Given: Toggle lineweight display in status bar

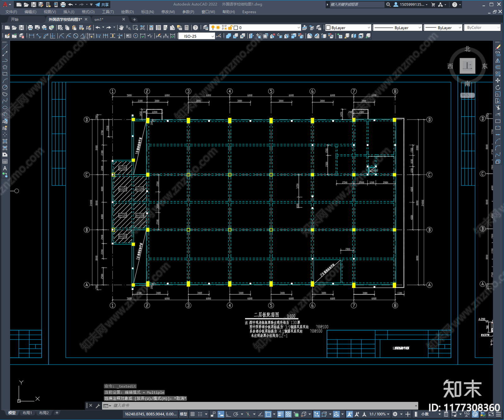Looking at the screenshot, I should [280, 414].
